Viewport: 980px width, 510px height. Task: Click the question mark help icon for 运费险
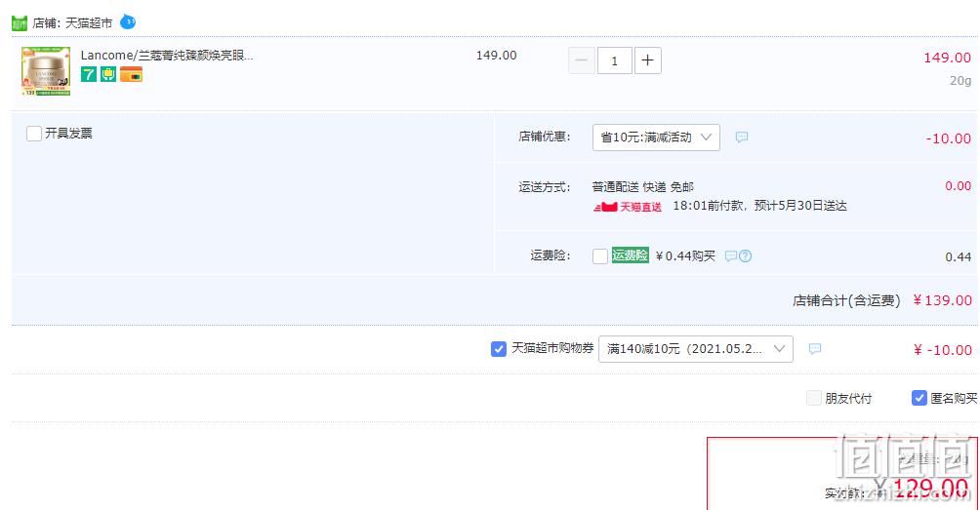745,255
